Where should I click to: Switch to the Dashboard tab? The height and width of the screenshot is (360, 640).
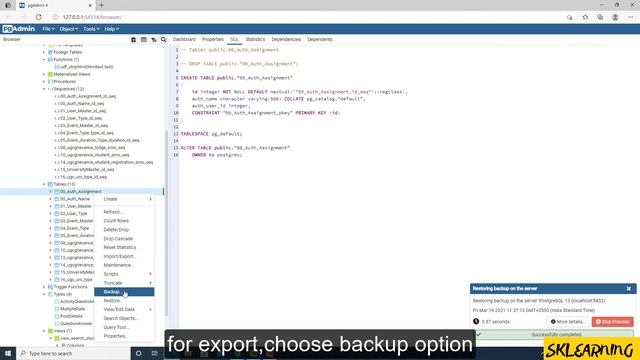184,40
